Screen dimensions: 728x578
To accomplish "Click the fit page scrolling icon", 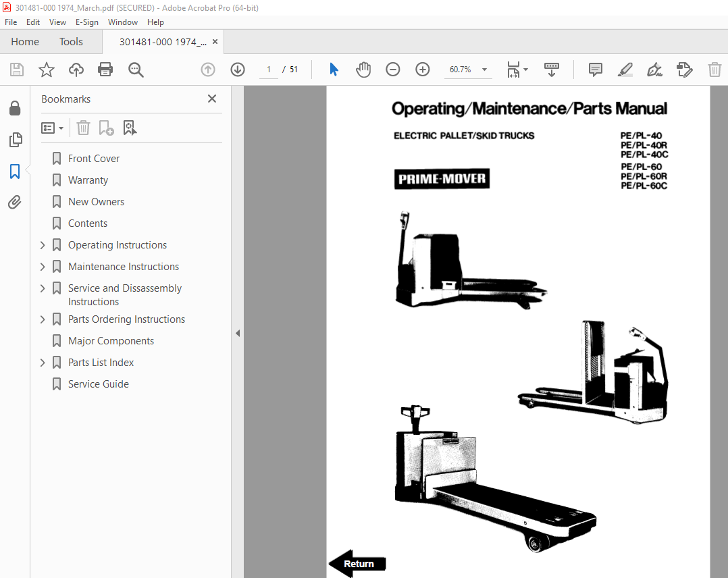I will [513, 70].
